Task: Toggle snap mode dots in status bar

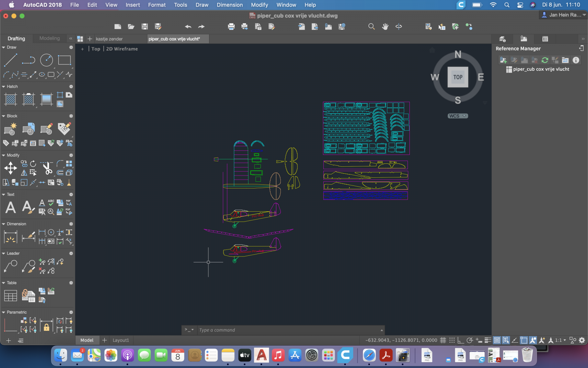Action: (452, 340)
